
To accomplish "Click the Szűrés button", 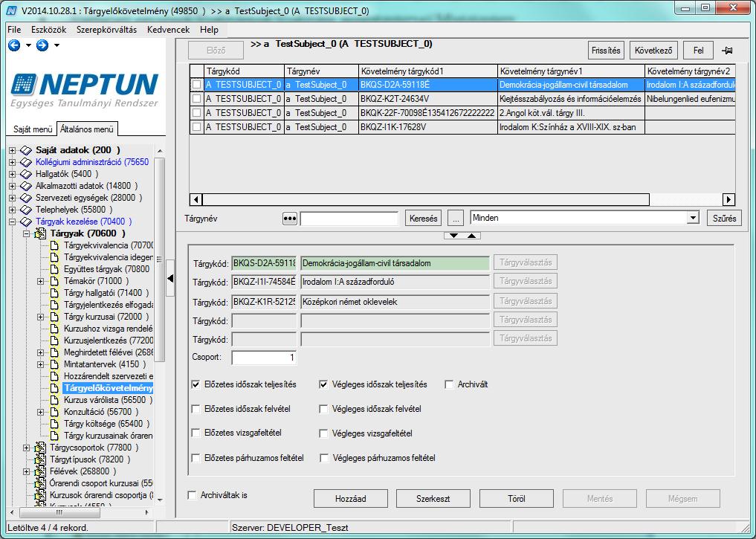I will tap(724, 219).
